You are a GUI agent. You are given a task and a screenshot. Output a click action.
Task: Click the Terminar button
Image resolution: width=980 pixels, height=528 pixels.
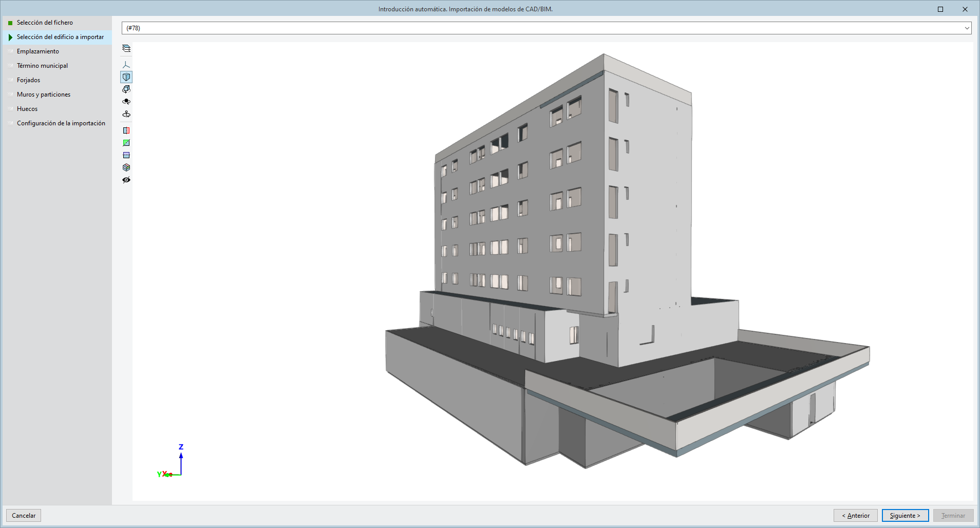953,516
